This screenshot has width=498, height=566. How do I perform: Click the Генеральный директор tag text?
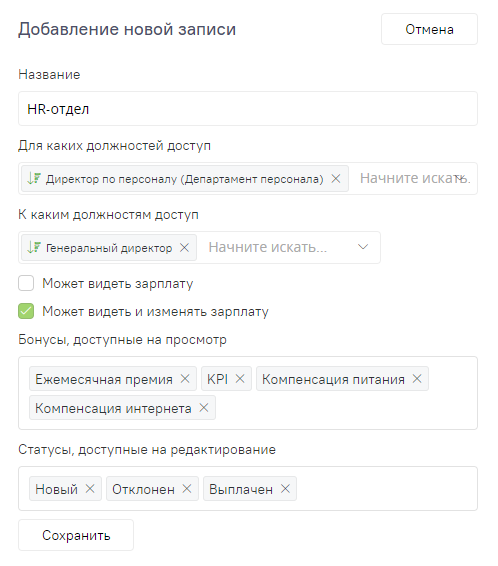pyautogui.click(x=109, y=248)
